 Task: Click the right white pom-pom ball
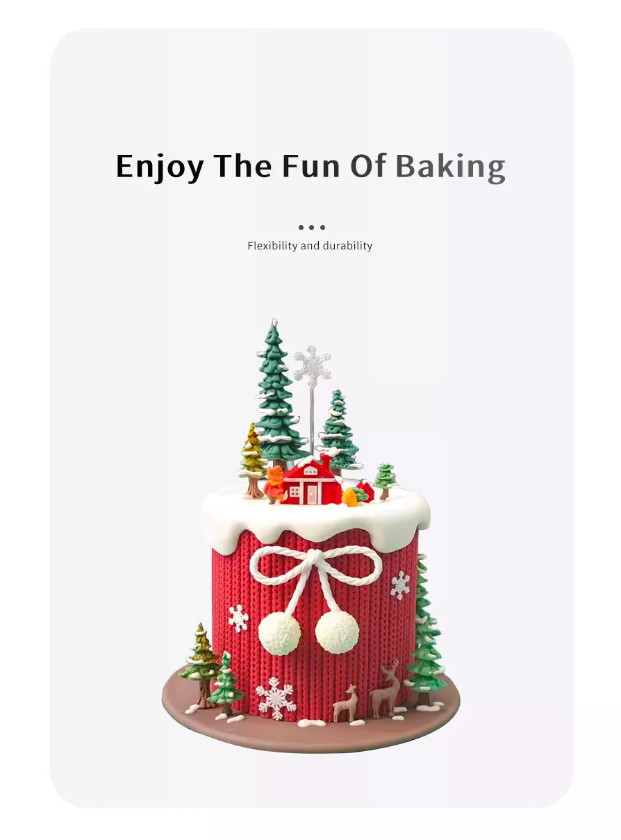(x=337, y=632)
